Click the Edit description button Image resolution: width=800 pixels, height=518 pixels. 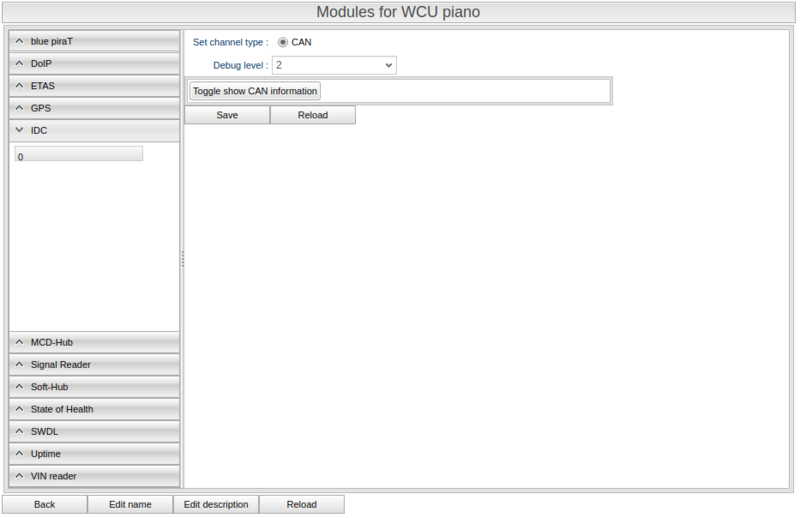tap(216, 504)
